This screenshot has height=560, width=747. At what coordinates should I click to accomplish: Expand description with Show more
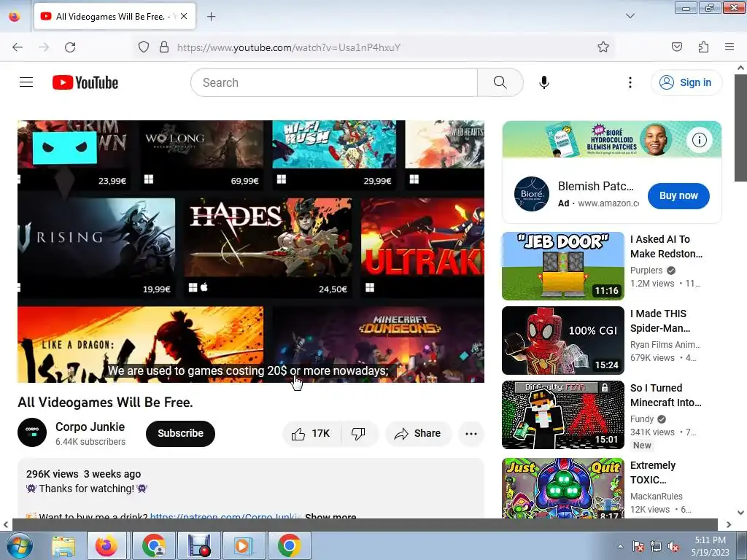(x=330, y=516)
